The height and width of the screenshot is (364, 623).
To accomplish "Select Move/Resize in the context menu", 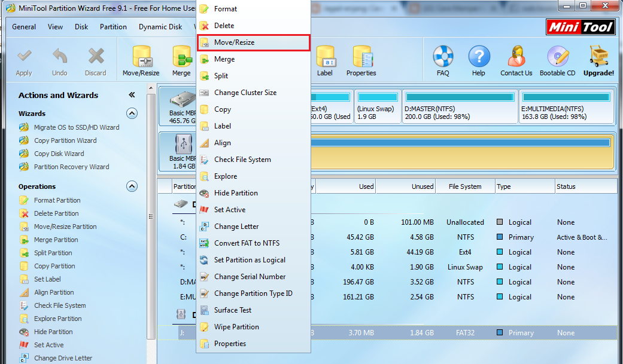I will tap(254, 42).
